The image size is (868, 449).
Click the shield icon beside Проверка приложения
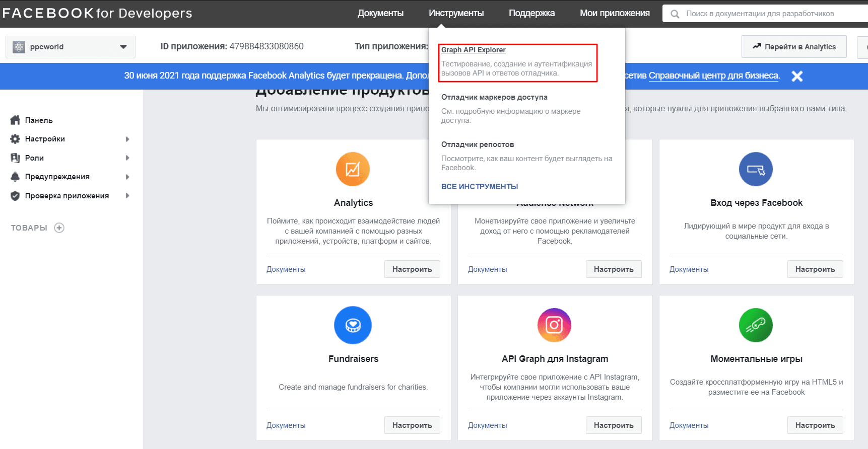(15, 196)
